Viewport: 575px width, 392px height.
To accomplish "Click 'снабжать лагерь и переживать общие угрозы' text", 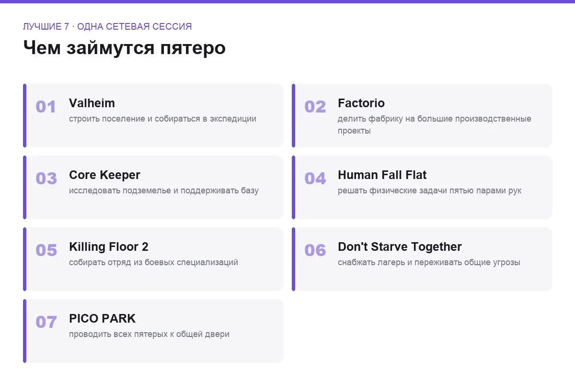I will click(x=429, y=262).
